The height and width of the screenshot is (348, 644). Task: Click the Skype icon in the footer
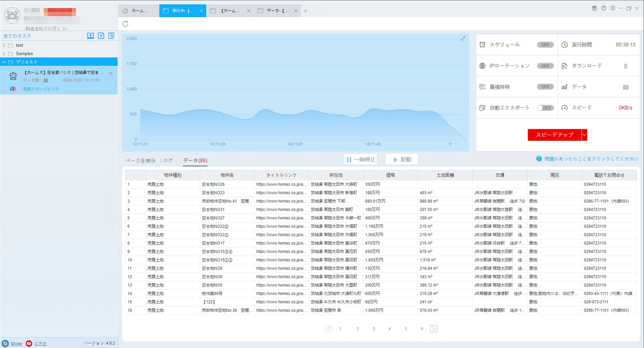[x=5, y=343]
